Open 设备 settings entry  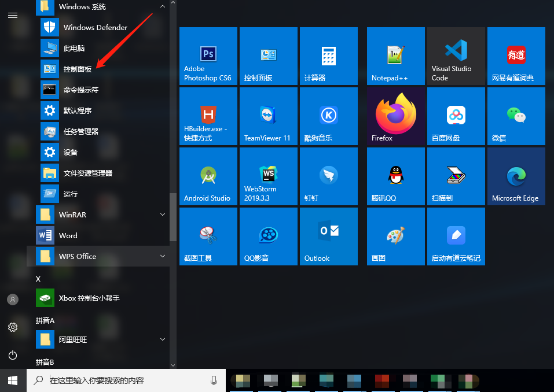(x=98, y=153)
